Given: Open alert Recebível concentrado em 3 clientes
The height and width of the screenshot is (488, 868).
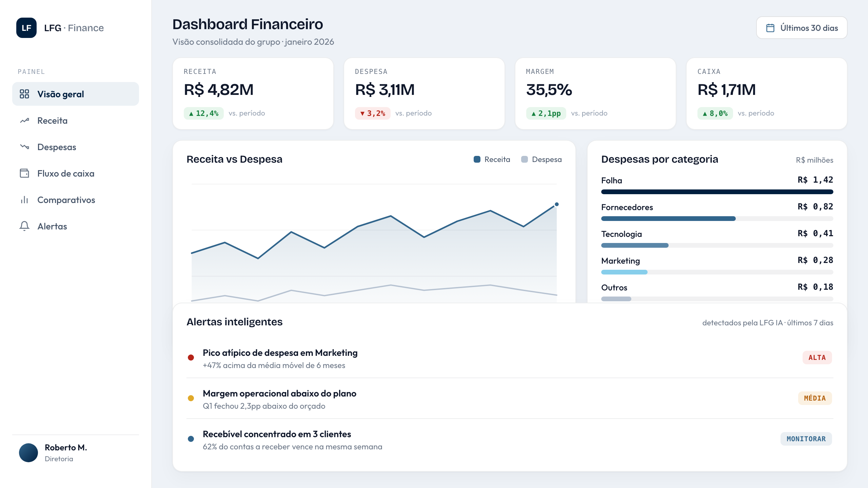Looking at the screenshot, I should click(x=510, y=439).
